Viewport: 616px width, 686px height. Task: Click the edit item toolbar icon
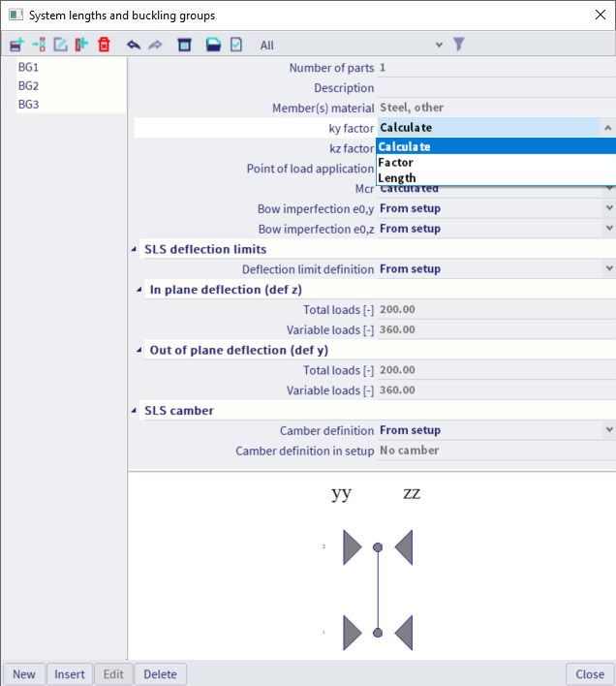coord(60,45)
